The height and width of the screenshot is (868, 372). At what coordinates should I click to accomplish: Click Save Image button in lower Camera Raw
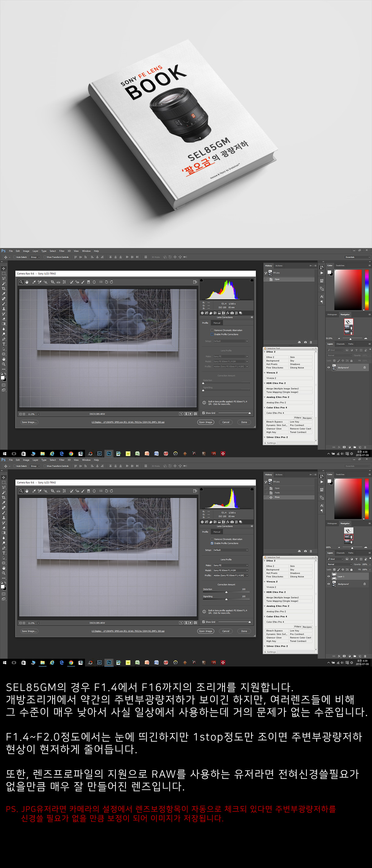point(29,631)
